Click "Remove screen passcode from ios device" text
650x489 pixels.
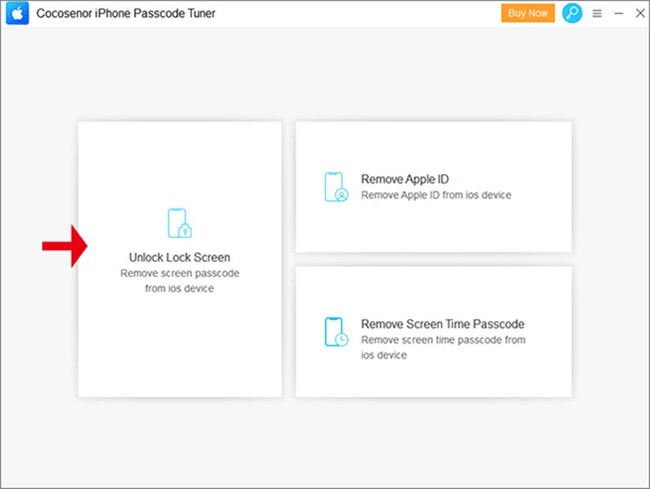pyautogui.click(x=179, y=281)
